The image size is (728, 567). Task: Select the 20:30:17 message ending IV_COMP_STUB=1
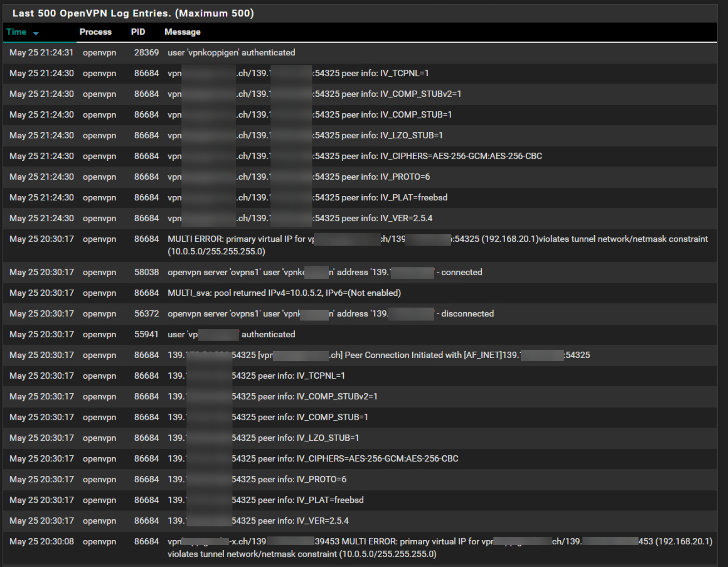pos(268,417)
